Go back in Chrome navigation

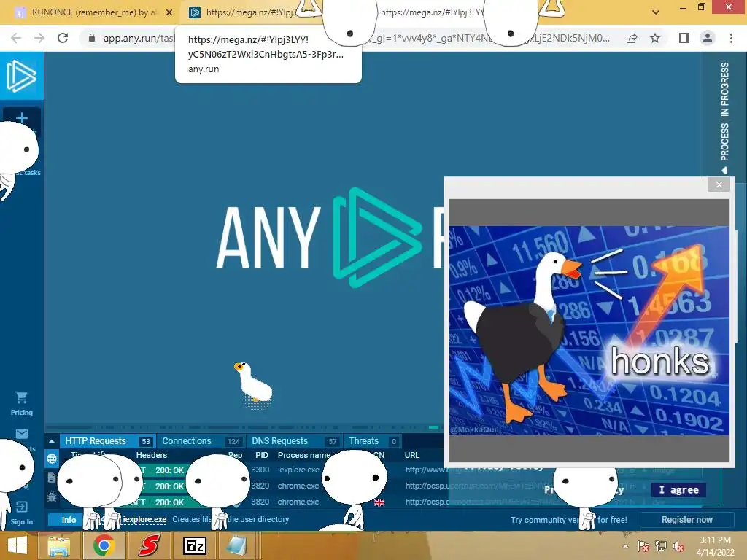click(16, 38)
